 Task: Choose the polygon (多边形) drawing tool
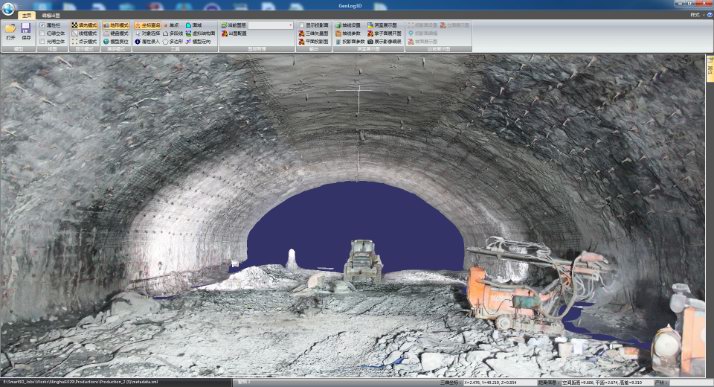click(173, 41)
